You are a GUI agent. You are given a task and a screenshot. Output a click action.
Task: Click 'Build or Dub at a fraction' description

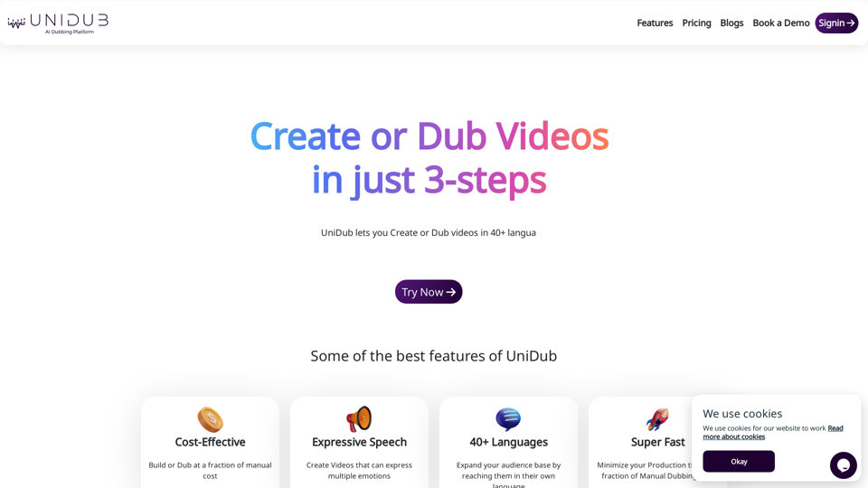211,470
